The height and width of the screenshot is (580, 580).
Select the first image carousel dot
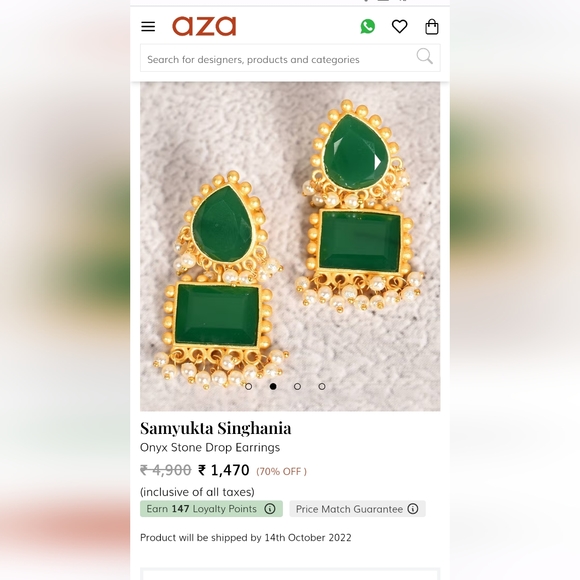pyautogui.click(x=249, y=387)
